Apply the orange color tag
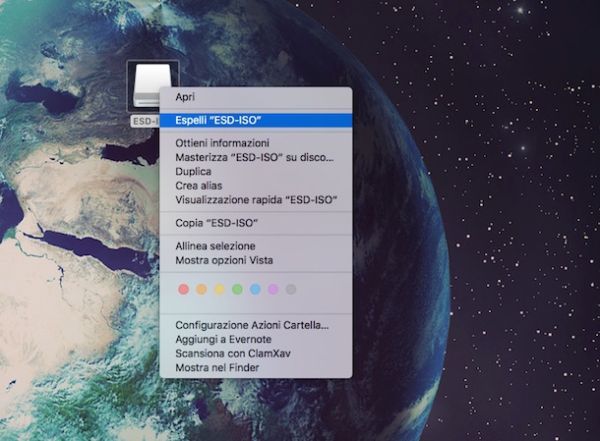 200,289
